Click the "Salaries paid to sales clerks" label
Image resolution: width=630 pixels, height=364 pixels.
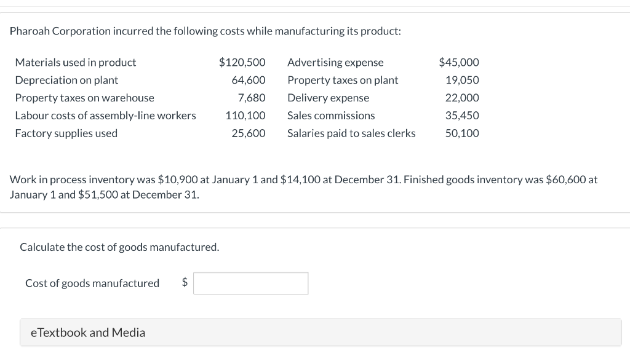[351, 133]
